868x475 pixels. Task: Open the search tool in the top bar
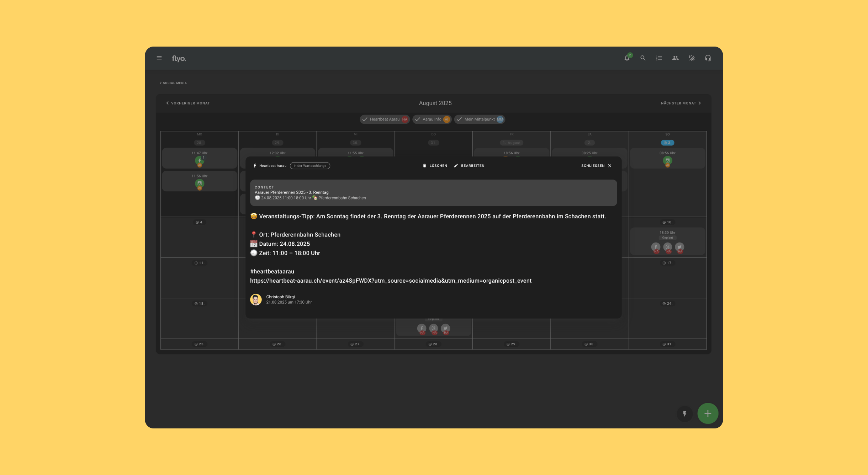pos(642,58)
